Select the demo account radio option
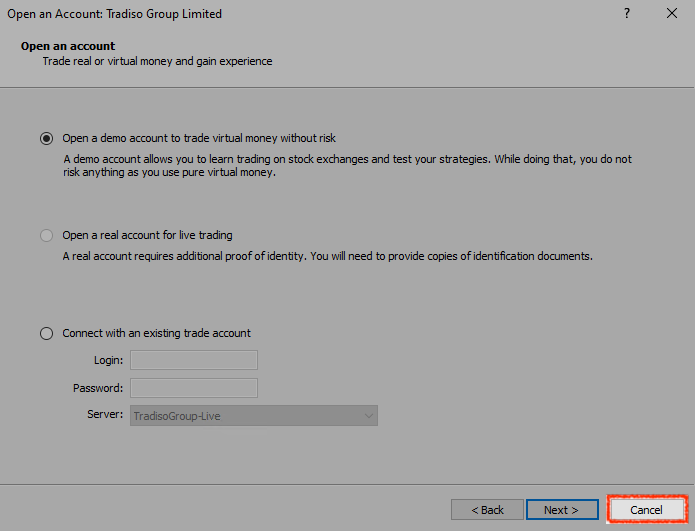Viewport: 695px width, 531px height. 47,138
